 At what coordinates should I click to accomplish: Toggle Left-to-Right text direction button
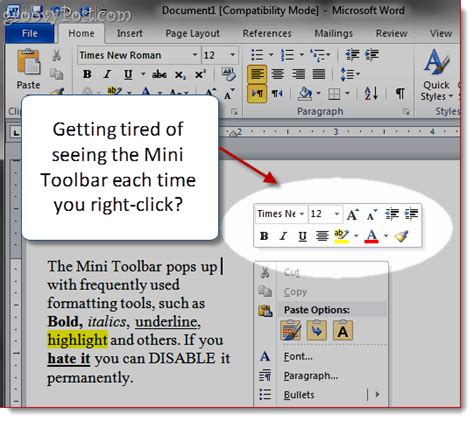[x=257, y=94]
